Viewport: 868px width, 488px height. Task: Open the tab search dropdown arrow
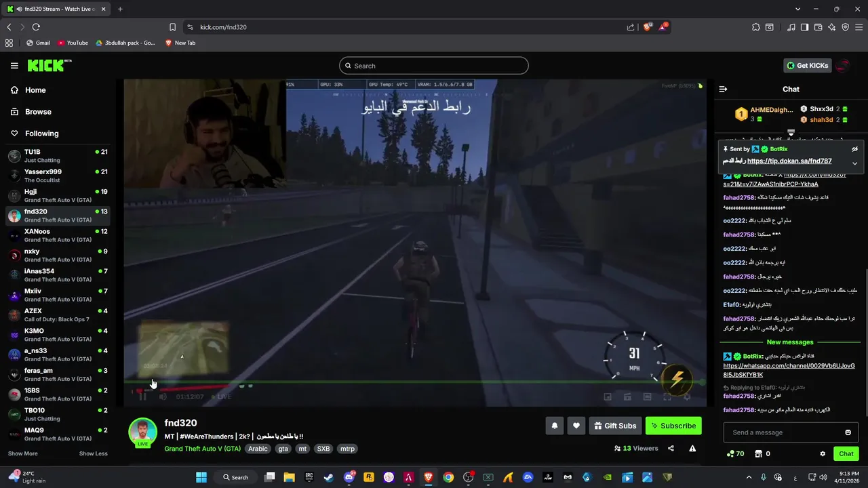(x=797, y=9)
